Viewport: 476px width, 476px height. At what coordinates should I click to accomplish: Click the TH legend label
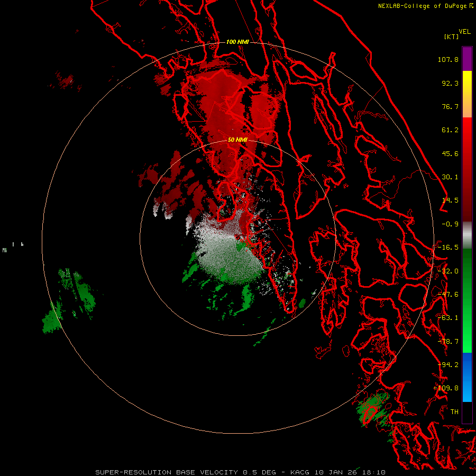coord(454,412)
